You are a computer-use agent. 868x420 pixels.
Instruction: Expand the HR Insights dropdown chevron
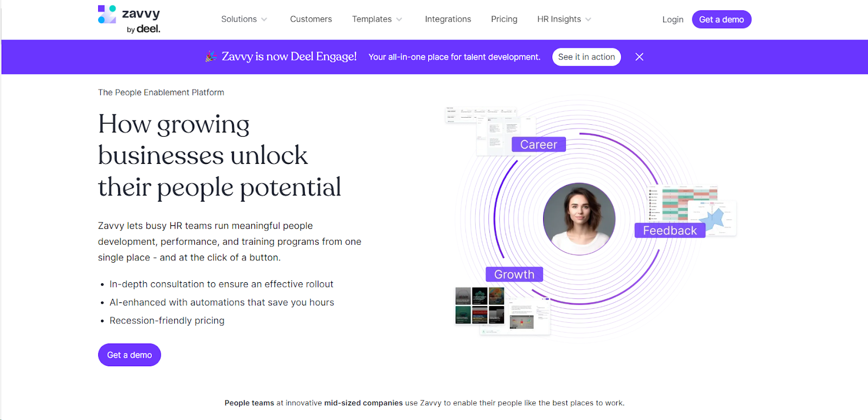(588, 20)
